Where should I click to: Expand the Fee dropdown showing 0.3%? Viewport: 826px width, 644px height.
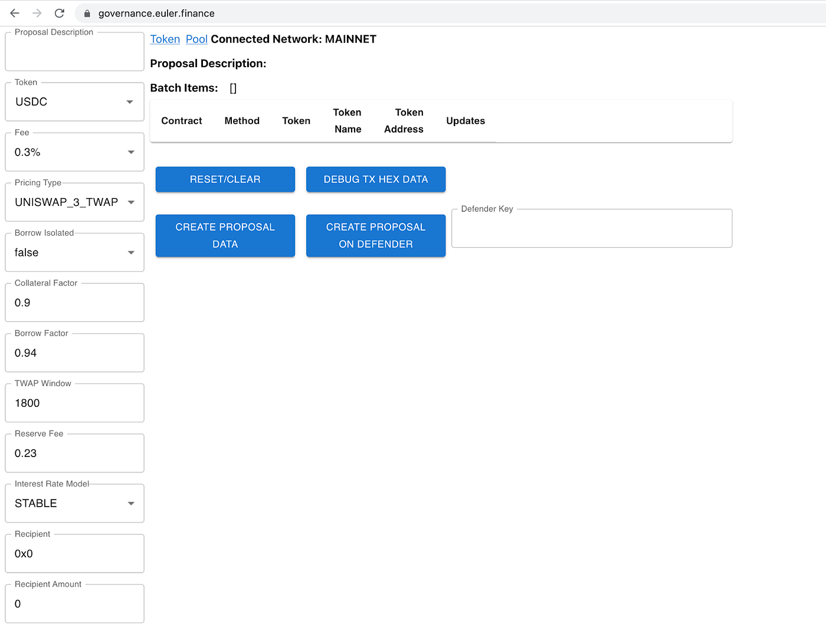click(x=74, y=152)
